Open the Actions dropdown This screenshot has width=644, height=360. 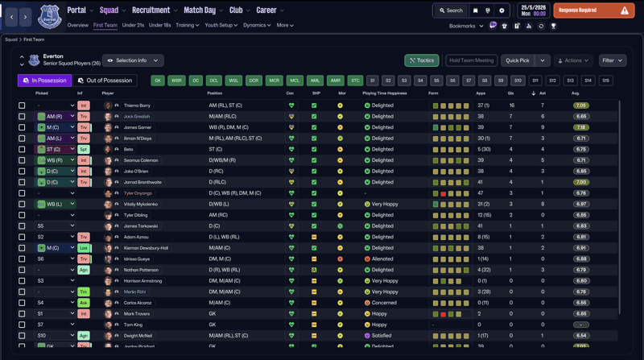point(573,60)
